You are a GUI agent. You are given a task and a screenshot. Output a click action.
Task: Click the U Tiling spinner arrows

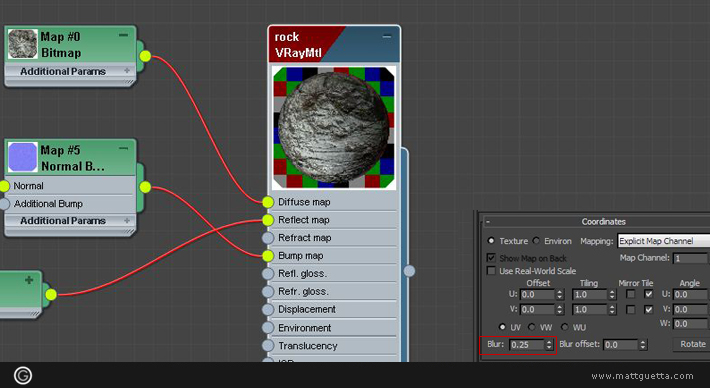tap(613, 294)
